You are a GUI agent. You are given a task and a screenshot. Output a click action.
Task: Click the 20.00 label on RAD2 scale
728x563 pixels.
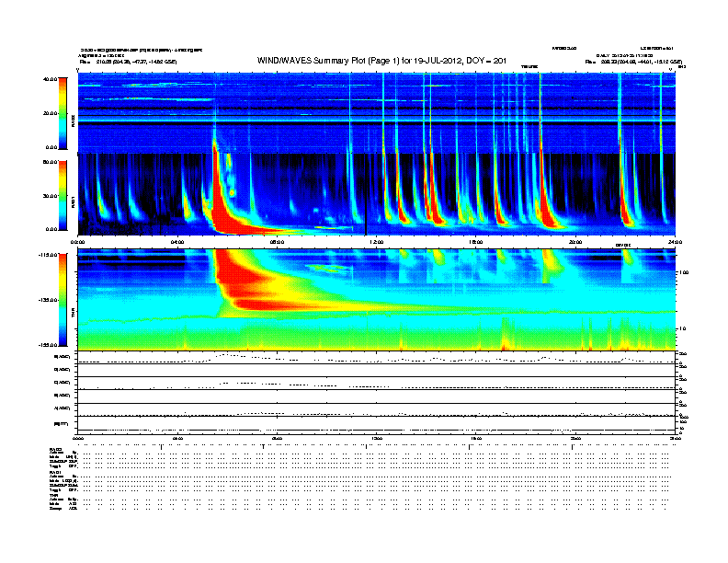(x=50, y=113)
